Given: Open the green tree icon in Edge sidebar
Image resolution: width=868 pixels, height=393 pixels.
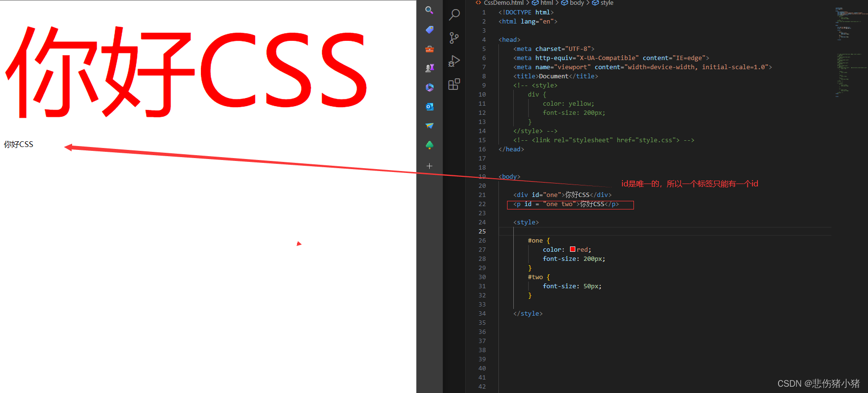Looking at the screenshot, I should pos(429,145).
